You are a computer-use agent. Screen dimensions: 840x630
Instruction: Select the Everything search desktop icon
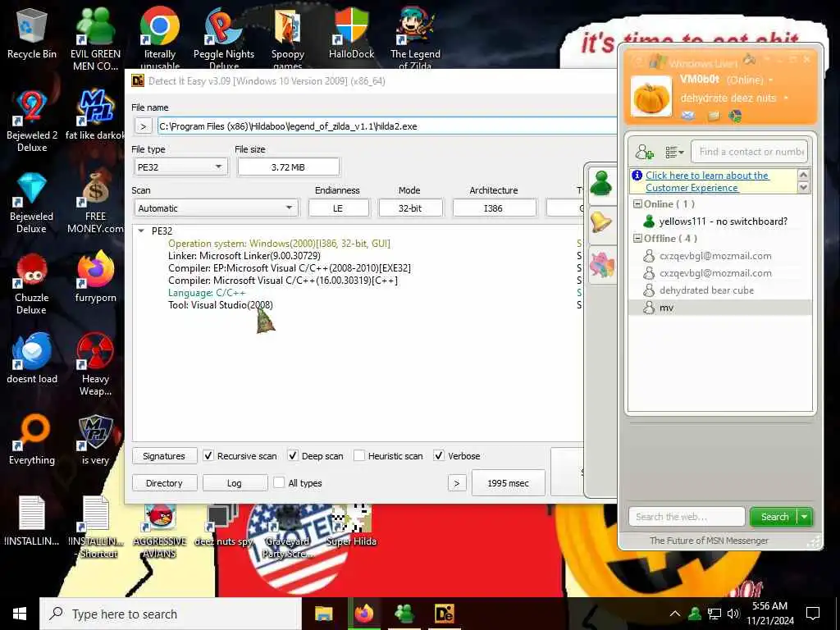coord(32,440)
